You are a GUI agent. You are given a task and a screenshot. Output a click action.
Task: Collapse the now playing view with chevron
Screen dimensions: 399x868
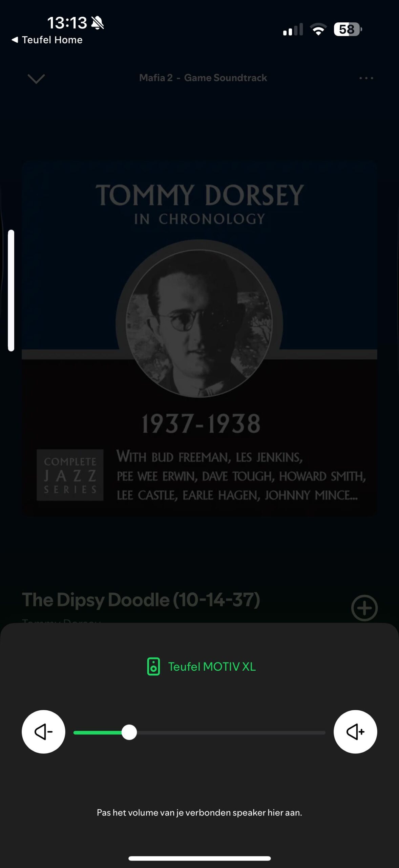coord(36,79)
